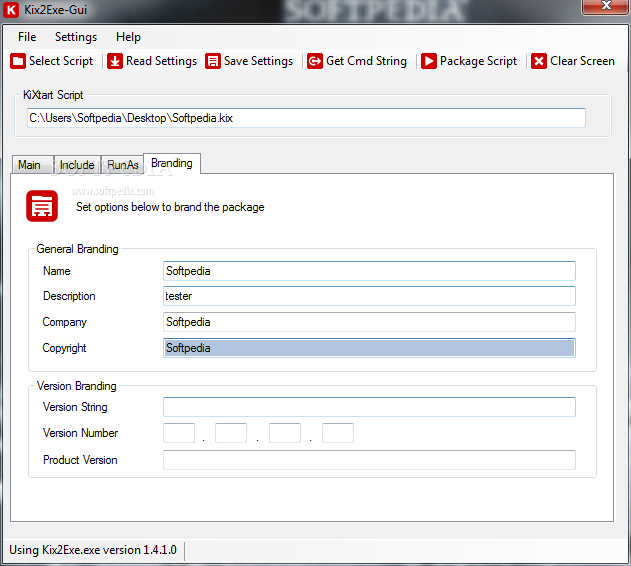Click Get Cmd String toolbar label
The image size is (631, 566).
[x=366, y=61]
